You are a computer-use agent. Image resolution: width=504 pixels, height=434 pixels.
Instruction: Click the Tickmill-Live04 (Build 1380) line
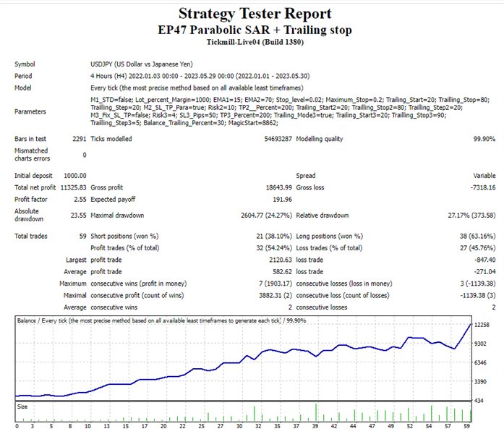(x=255, y=42)
